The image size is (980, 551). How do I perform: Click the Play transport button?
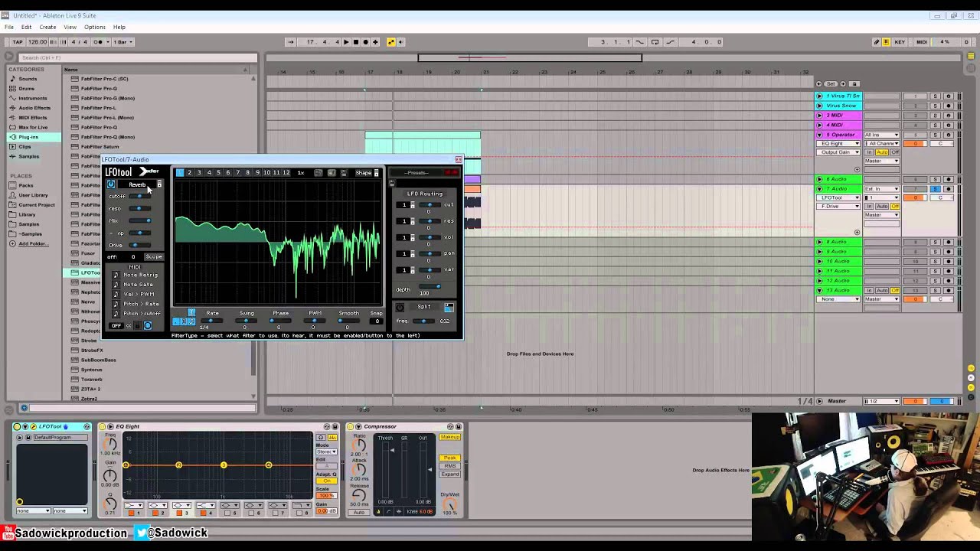346,42
